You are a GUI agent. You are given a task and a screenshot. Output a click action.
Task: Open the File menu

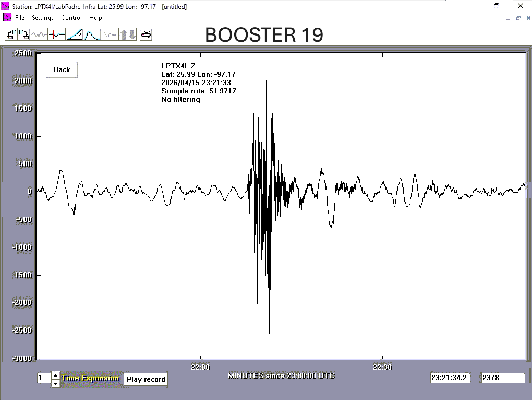pos(20,18)
